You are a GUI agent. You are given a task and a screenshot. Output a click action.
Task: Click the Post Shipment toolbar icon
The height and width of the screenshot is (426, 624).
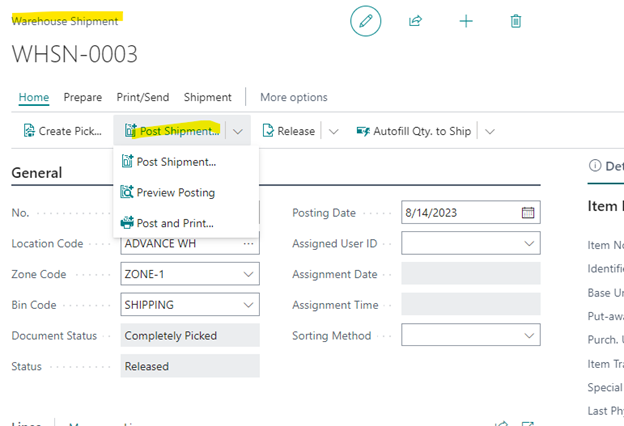[x=130, y=130]
